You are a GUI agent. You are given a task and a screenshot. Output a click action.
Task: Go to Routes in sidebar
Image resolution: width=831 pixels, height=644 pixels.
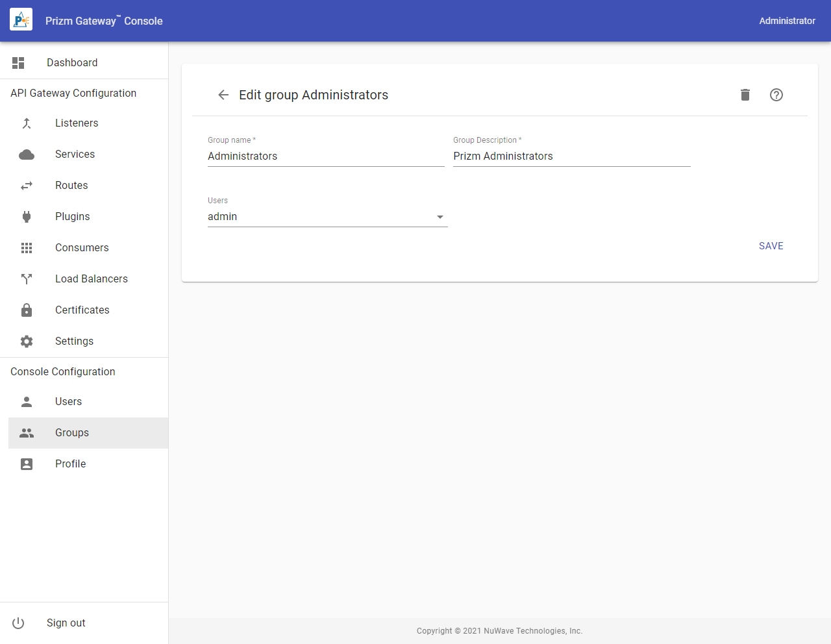(x=71, y=186)
